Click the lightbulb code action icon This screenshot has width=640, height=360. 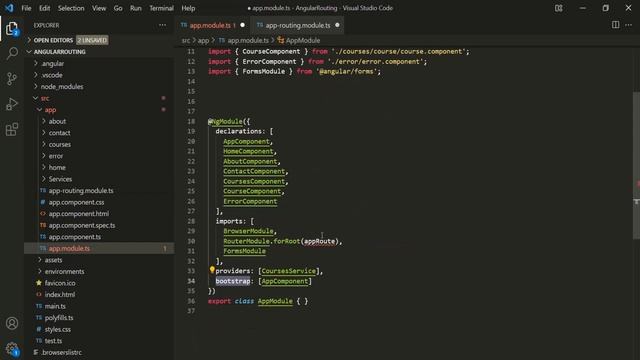click(212, 270)
